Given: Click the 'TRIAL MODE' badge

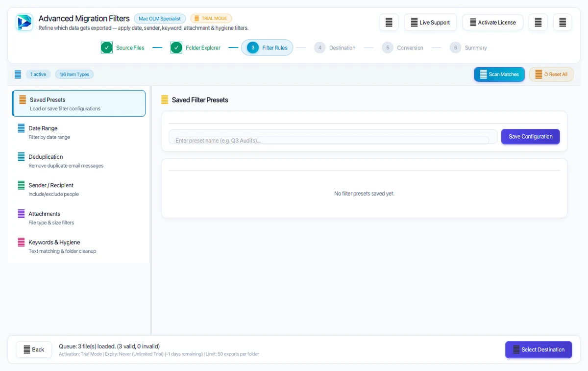Looking at the screenshot, I should 211,19.
